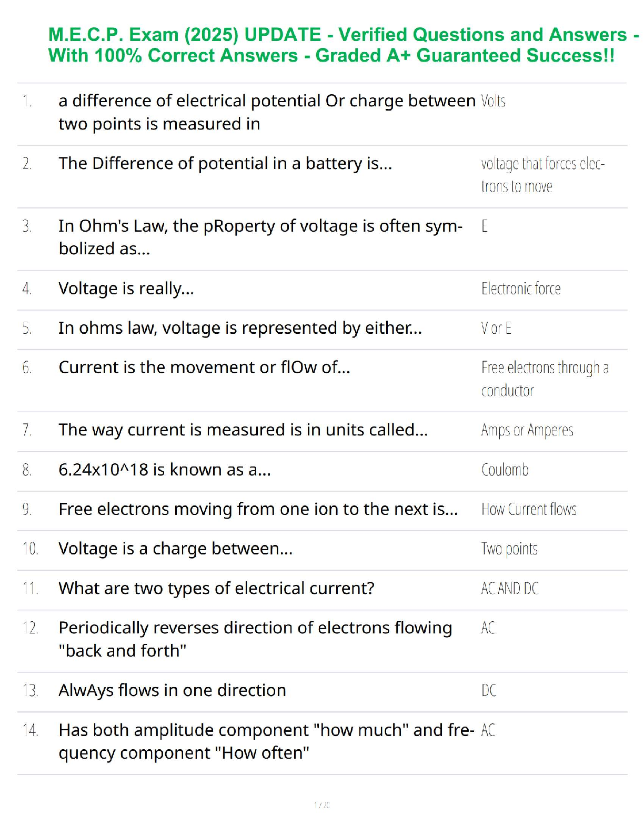This screenshot has height=834, width=644.
Task: Click the green M.E.C.P. Exam title heading
Action: [337, 45]
